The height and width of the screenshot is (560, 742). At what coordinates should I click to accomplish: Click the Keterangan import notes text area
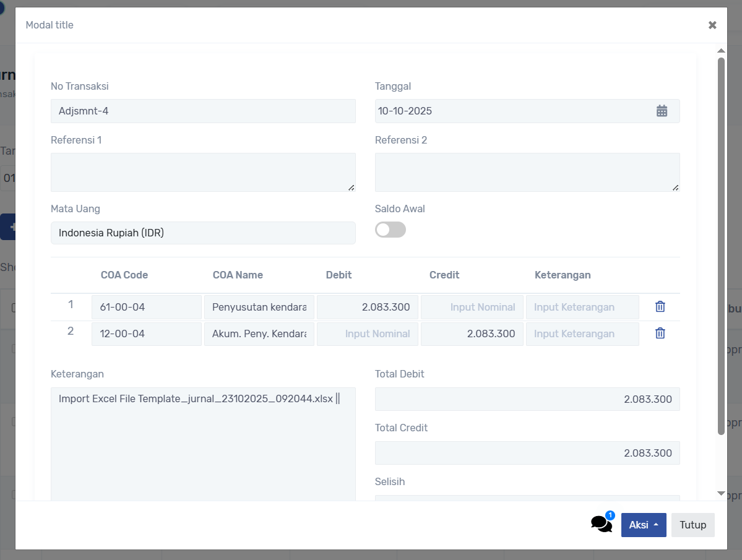pos(203,446)
